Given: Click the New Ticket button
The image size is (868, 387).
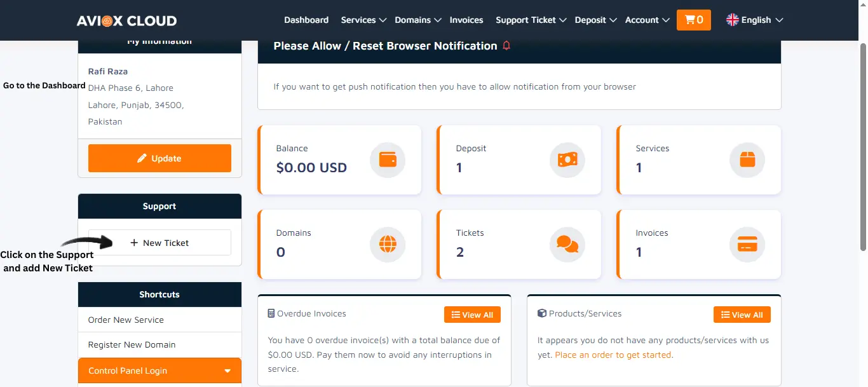Looking at the screenshot, I should tap(159, 243).
